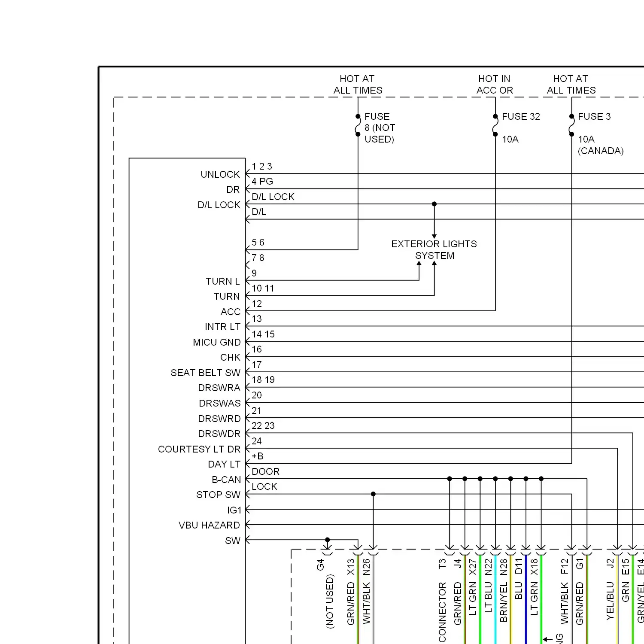The image size is (644, 644).
Task: Click pin label '18 19'
Action: pyautogui.click(x=263, y=380)
